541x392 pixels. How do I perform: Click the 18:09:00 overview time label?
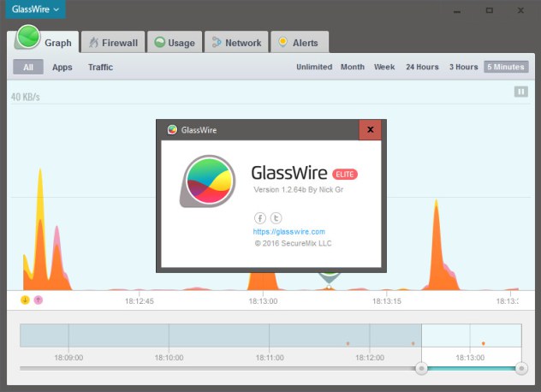(68, 358)
